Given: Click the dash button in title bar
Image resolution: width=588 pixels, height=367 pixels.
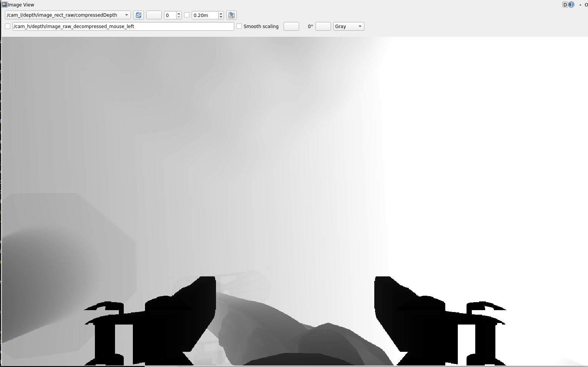Looking at the screenshot, I should [580, 5].
